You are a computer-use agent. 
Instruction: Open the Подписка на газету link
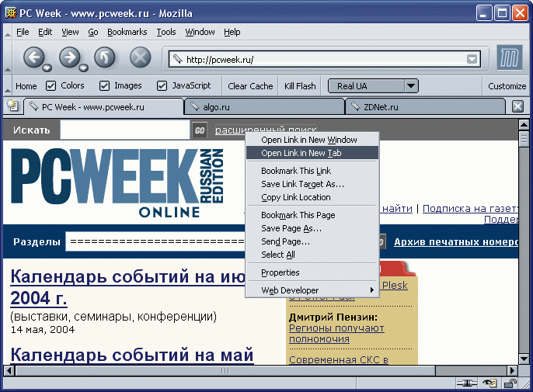coord(470,209)
